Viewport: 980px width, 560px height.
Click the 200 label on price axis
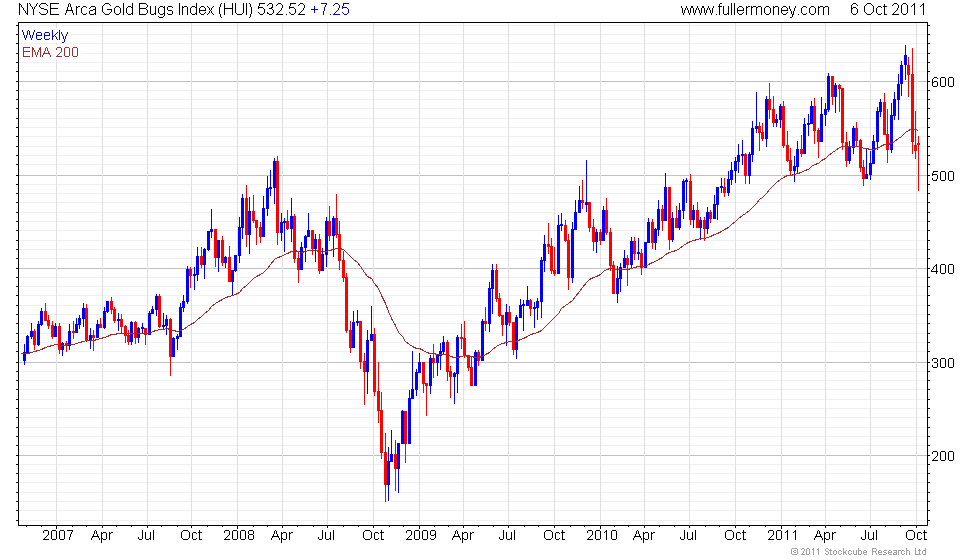click(945, 456)
